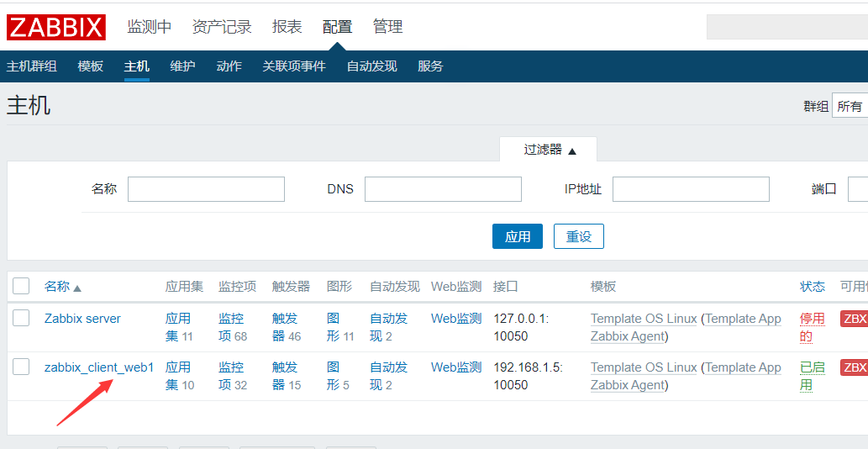This screenshot has height=449, width=868.
Task: Go to 模板 submenu
Action: point(90,66)
